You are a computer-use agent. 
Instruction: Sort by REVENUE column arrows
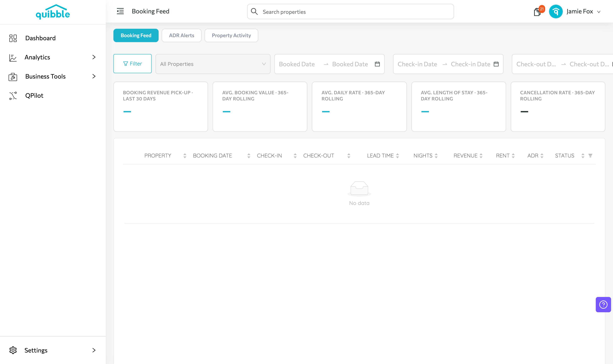pos(481,156)
